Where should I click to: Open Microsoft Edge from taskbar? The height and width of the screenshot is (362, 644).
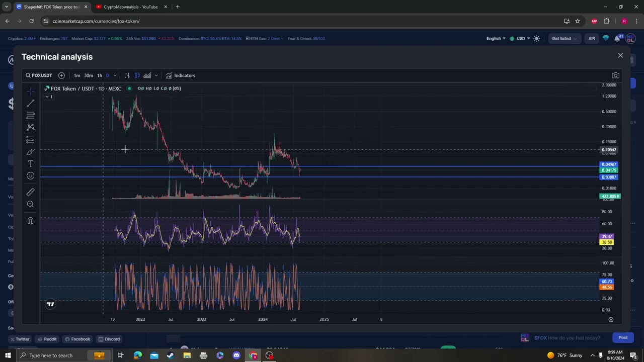point(137,355)
